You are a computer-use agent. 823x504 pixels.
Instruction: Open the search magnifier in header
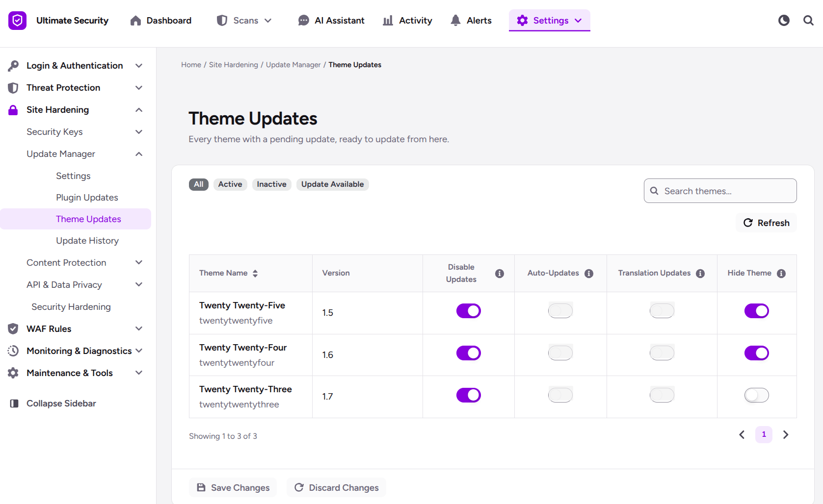808,20
